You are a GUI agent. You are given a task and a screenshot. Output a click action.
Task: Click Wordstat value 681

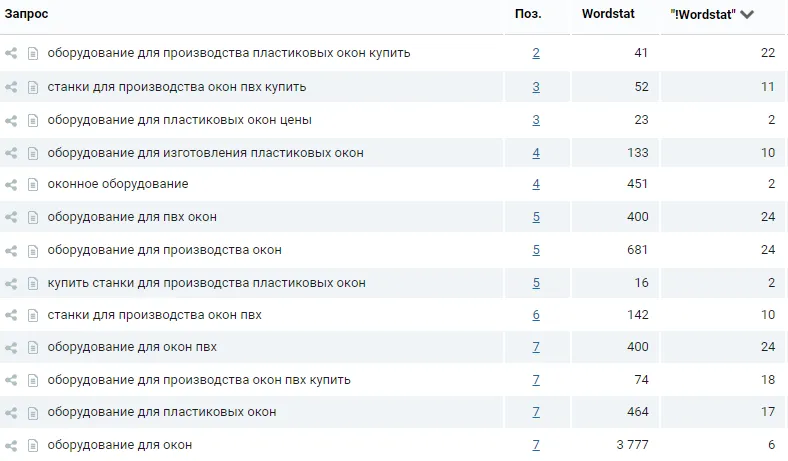coord(637,250)
